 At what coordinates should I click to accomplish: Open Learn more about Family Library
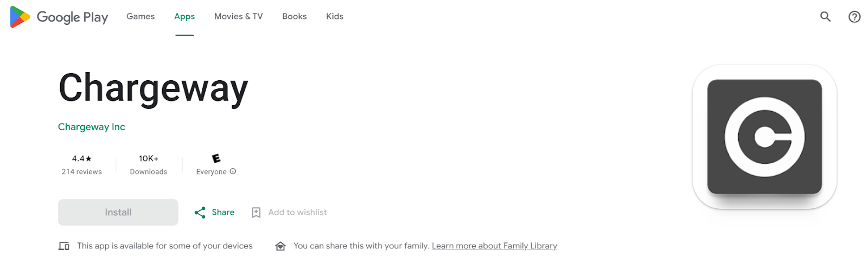[x=494, y=246]
